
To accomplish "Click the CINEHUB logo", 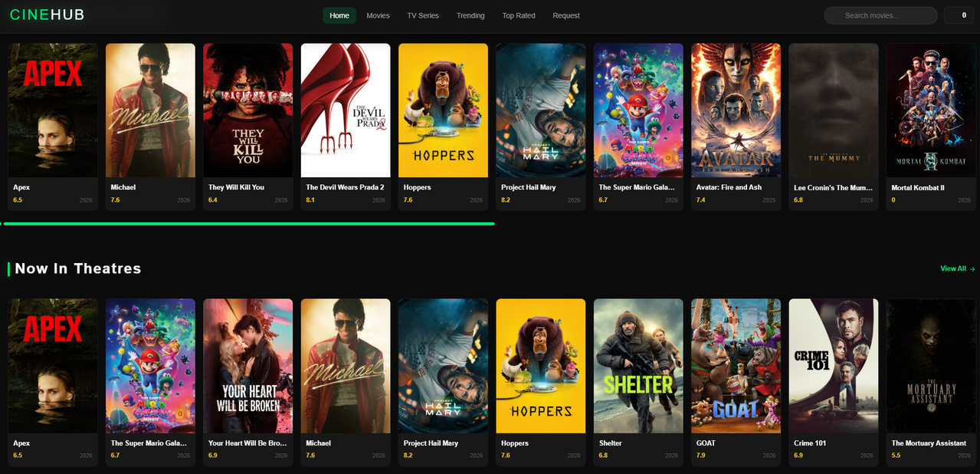I will pos(47,15).
